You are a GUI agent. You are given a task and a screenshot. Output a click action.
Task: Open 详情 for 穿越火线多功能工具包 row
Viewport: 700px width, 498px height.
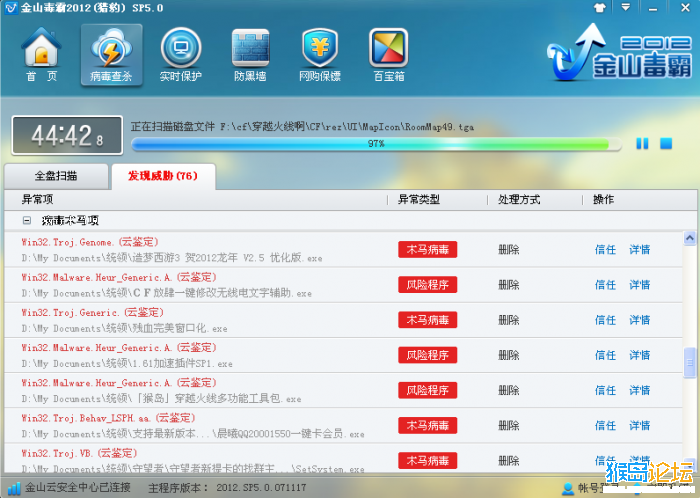(640, 390)
